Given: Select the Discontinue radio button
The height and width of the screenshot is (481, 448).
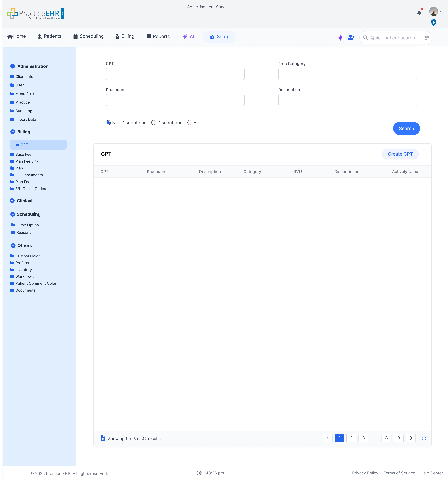Looking at the screenshot, I should tap(154, 123).
